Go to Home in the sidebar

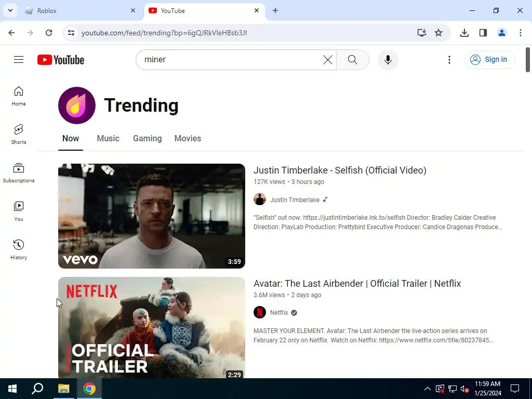coord(19,96)
